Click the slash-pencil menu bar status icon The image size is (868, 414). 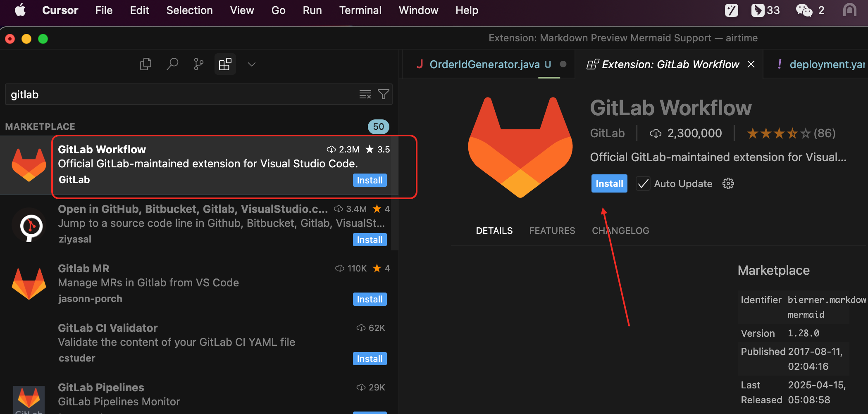[732, 10]
